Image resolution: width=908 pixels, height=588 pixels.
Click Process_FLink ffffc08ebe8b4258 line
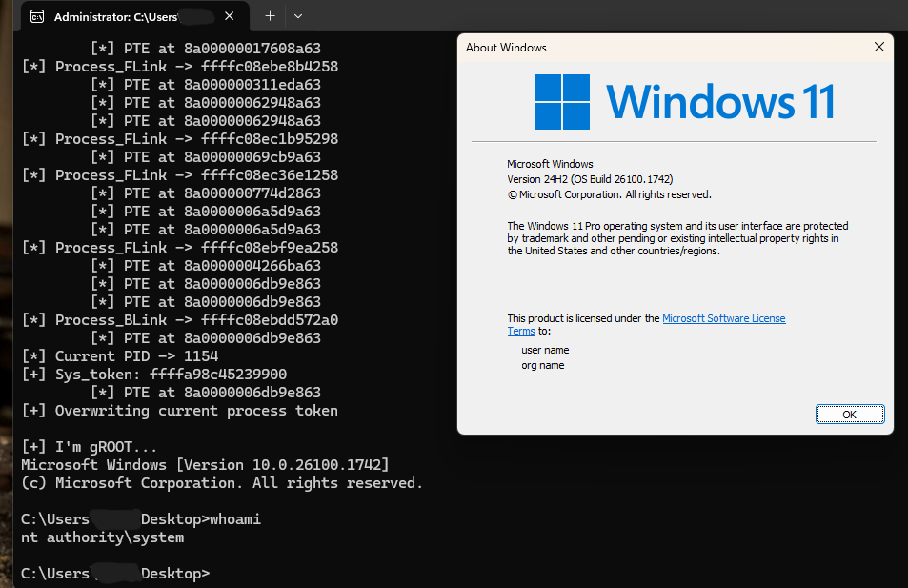179,66
